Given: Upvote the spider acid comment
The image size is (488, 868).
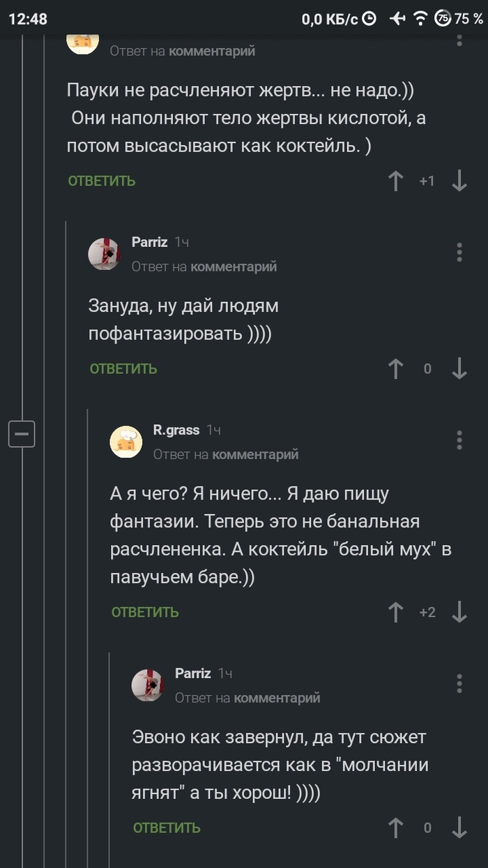Looking at the screenshot, I should (395, 180).
